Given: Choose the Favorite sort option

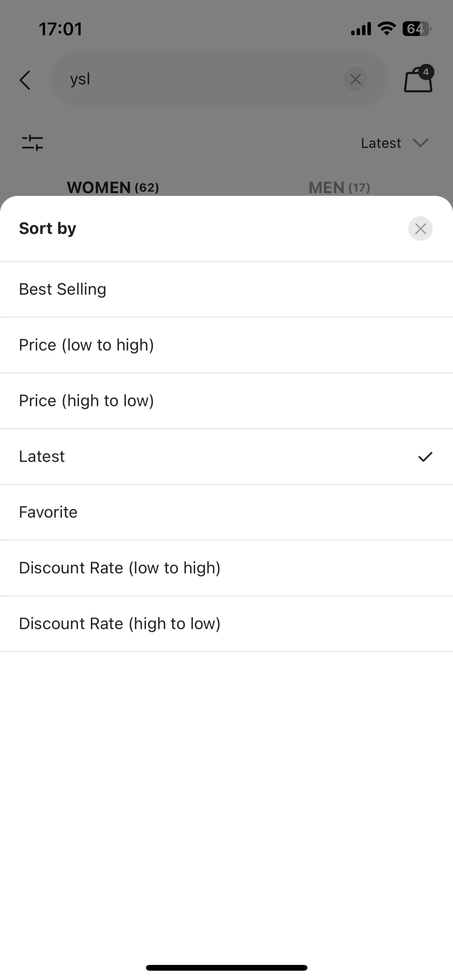Looking at the screenshot, I should (x=226, y=512).
